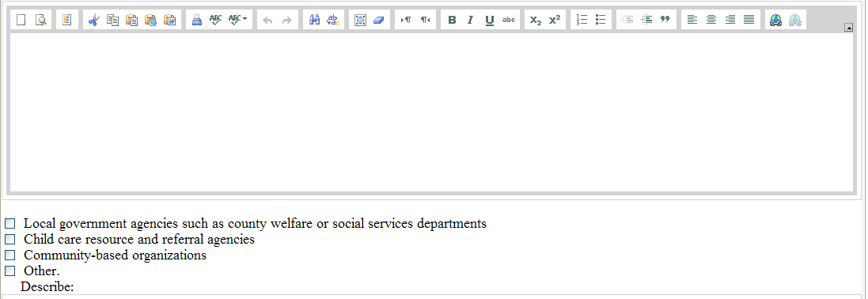Toggle Bold formatting
The height and width of the screenshot is (299, 868).
(x=452, y=20)
